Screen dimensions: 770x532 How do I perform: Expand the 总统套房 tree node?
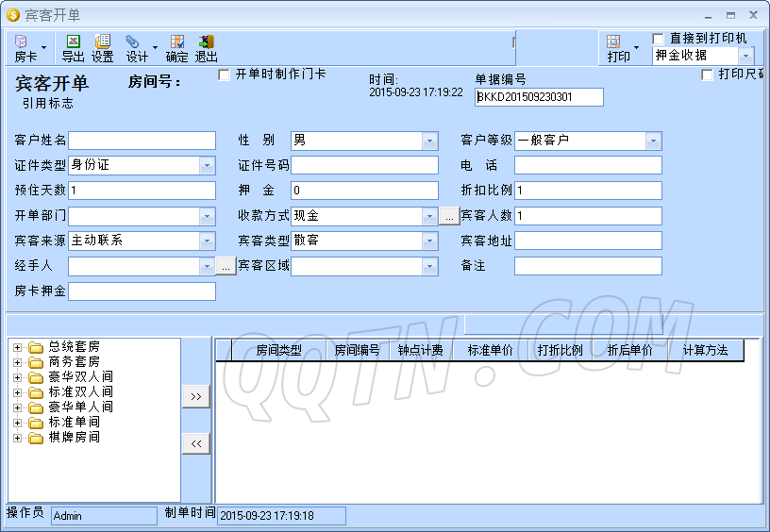pyautogui.click(x=17, y=347)
